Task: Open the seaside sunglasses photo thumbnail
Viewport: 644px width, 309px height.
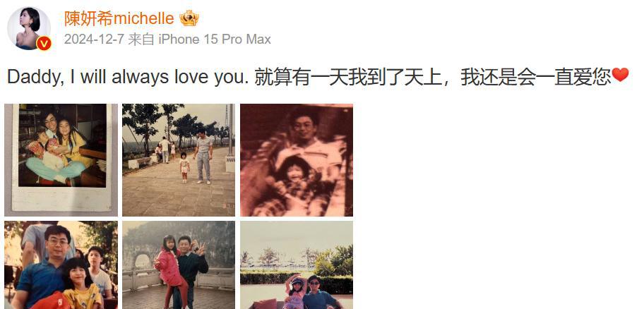Action: click(x=297, y=265)
